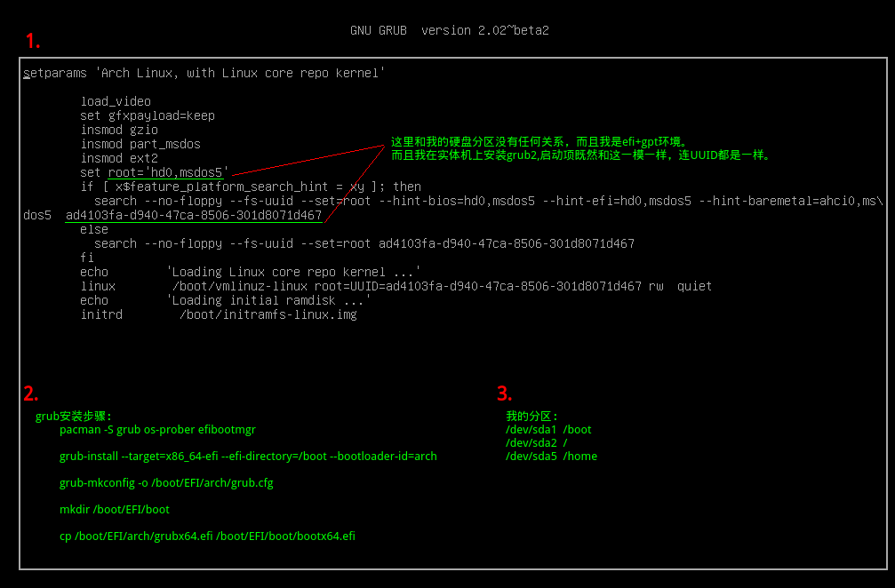Click the setparams 'Arch Linux' line

pos(204,73)
